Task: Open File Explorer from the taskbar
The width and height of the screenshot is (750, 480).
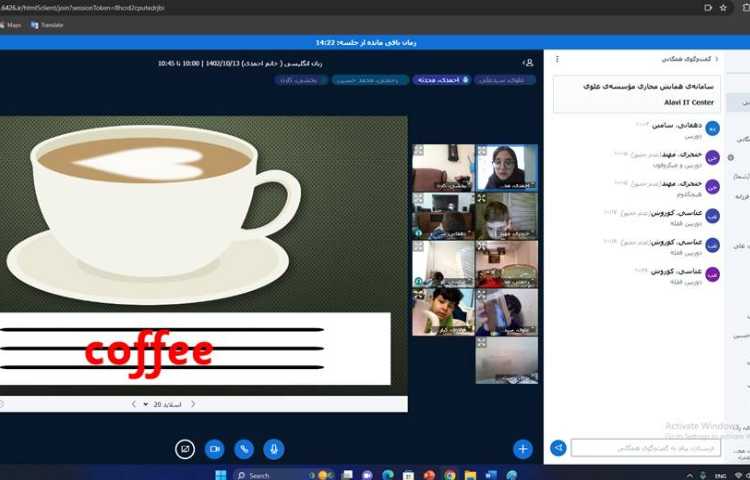Action: tap(470, 475)
